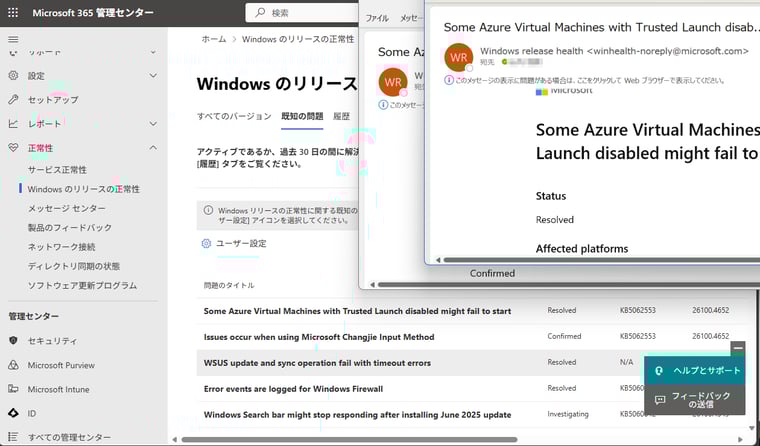Click the WR avatar in the back mail window
The height and width of the screenshot is (446, 760).
tap(393, 82)
